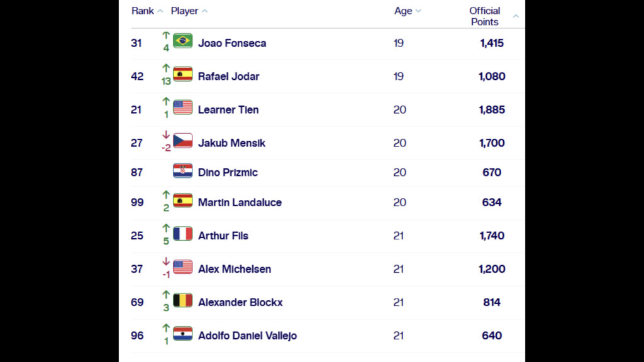Open Alex Michelsen's player profile
Viewport: 644px width, 362px height.
[234, 269]
